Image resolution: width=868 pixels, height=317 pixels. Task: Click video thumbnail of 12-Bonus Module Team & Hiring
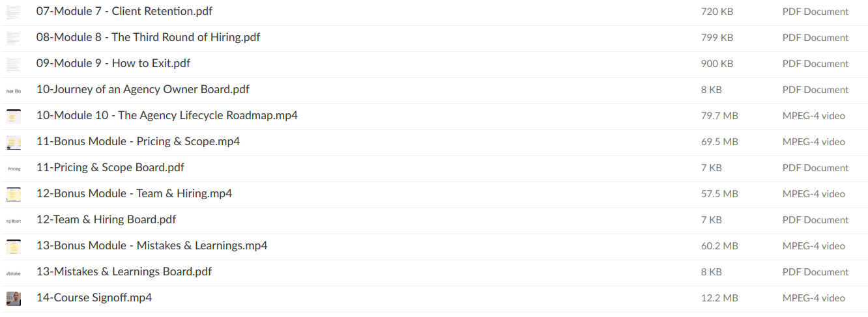13,194
